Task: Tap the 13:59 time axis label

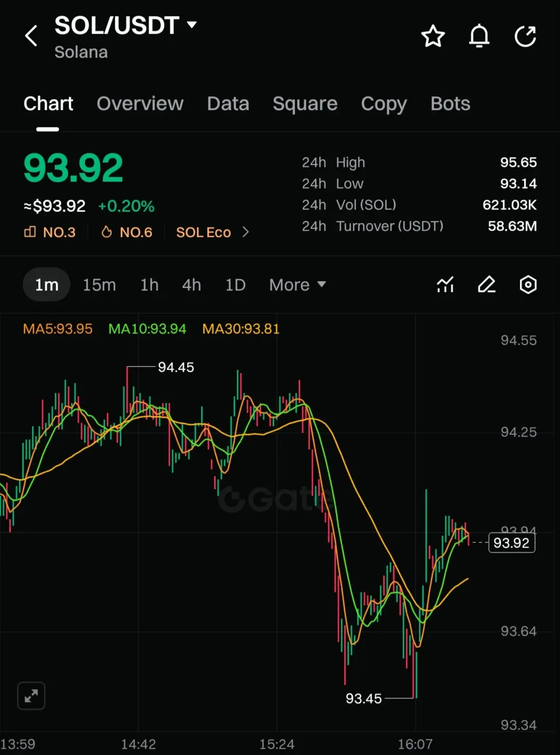Action: pos(18,744)
